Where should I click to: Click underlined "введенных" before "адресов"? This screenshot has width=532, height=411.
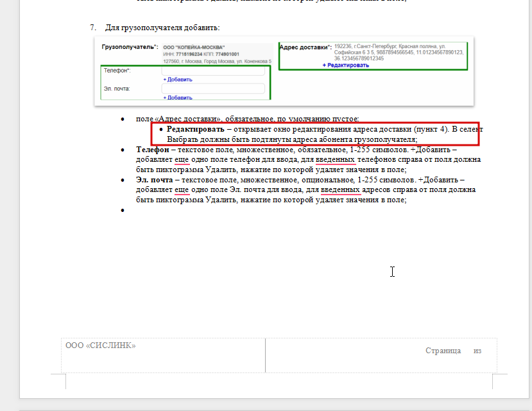[x=341, y=189]
